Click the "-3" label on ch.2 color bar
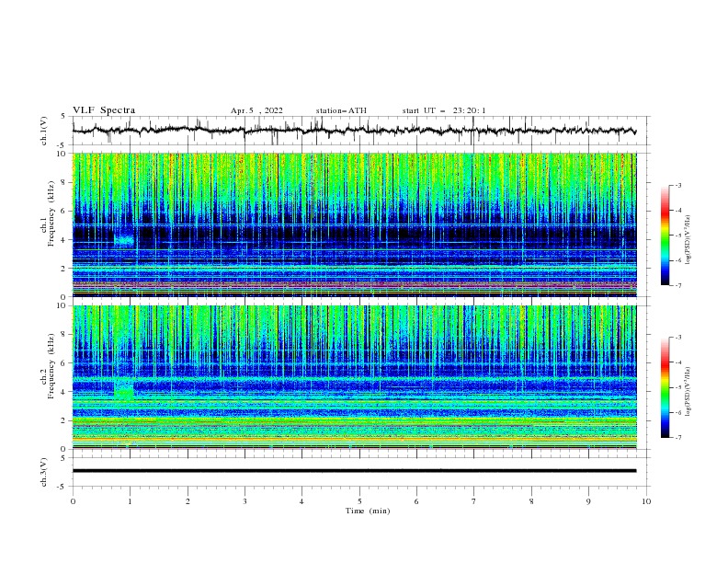This screenshot has width=728, height=563. tap(677, 338)
